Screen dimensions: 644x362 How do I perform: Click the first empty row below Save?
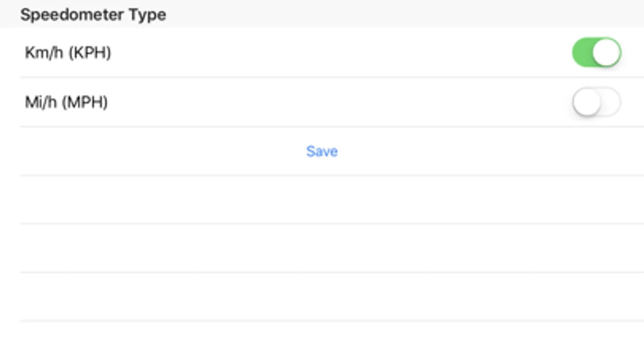pos(322,200)
